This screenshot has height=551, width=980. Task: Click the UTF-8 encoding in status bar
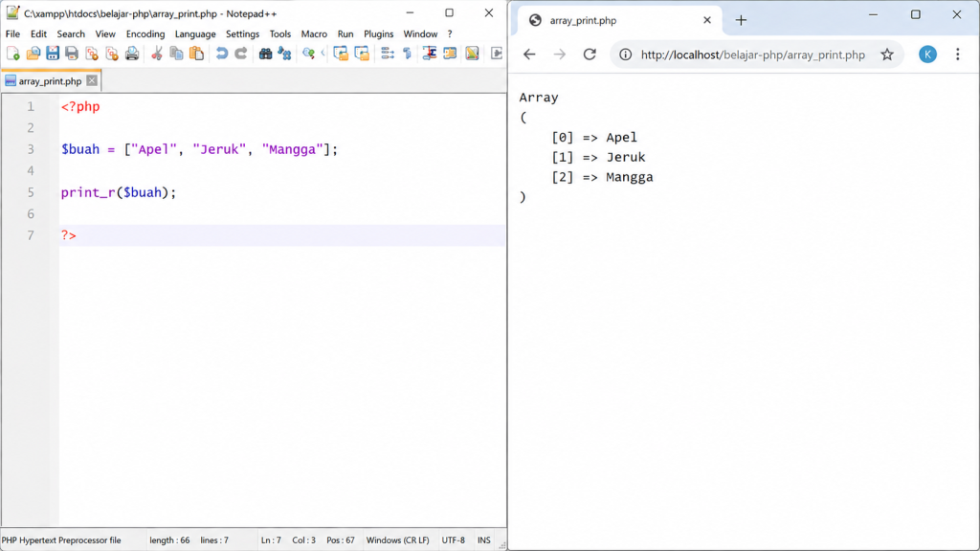[x=453, y=540]
